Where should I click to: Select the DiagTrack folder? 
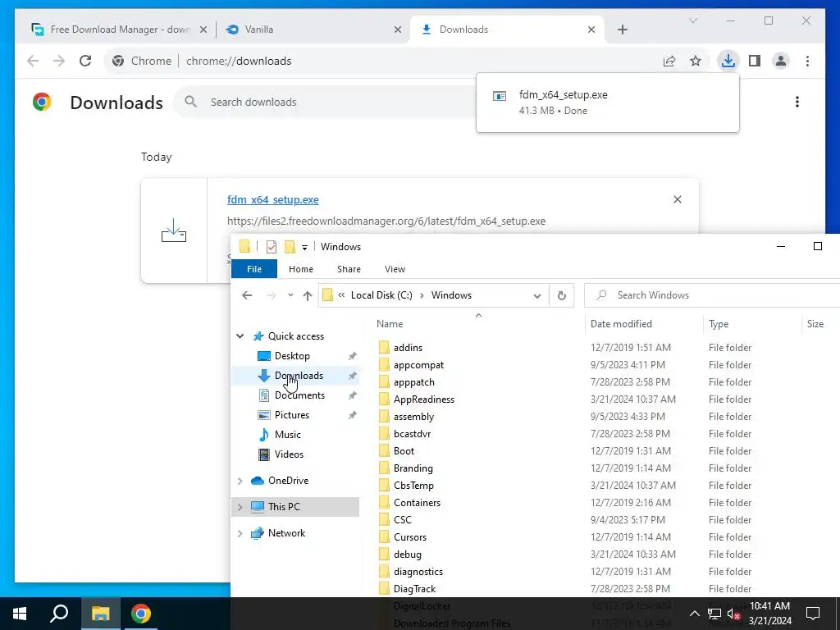[x=414, y=589]
